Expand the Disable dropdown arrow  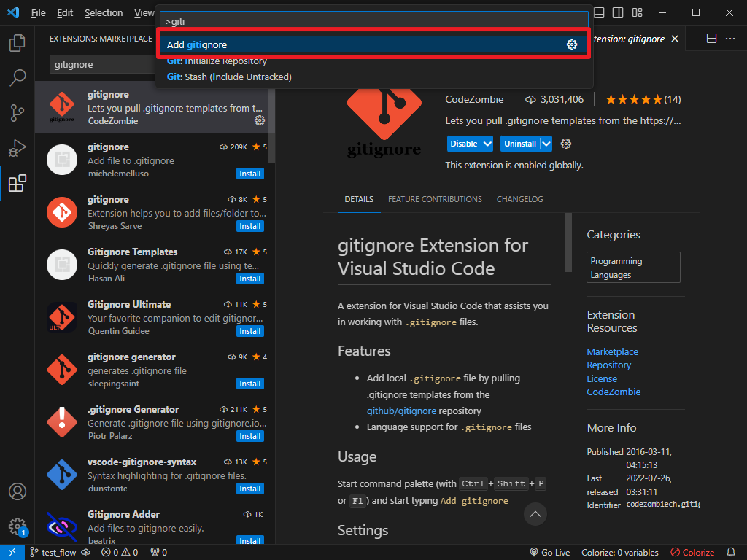[x=487, y=144]
